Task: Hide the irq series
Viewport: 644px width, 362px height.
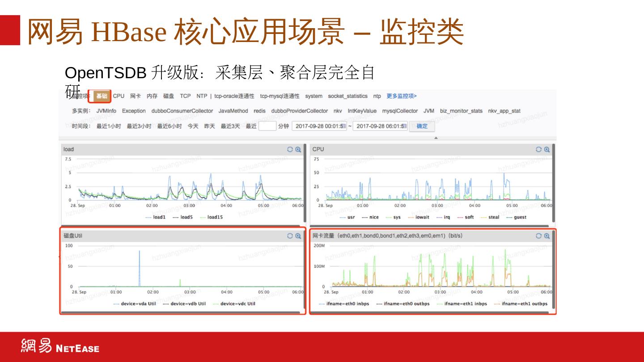Action: point(443,217)
